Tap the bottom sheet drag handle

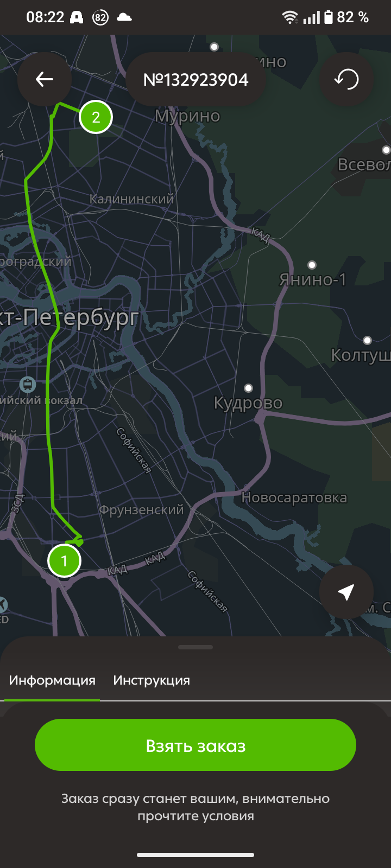point(195,647)
